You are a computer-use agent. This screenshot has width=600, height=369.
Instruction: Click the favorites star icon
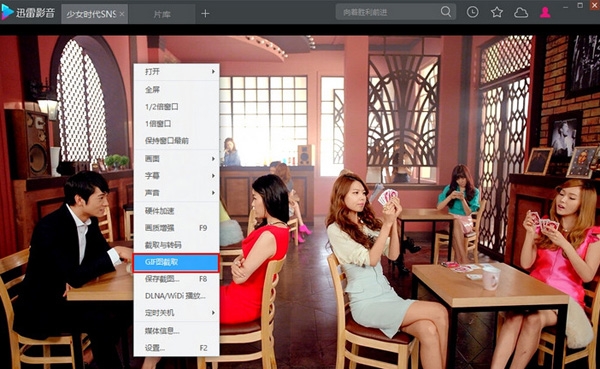(497, 12)
